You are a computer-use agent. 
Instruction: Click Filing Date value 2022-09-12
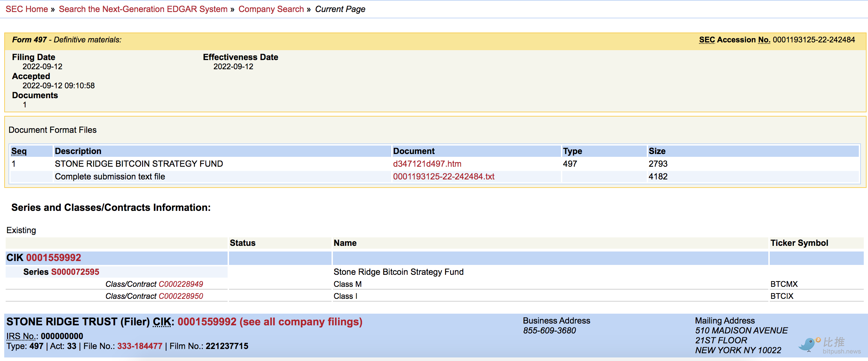click(x=42, y=67)
